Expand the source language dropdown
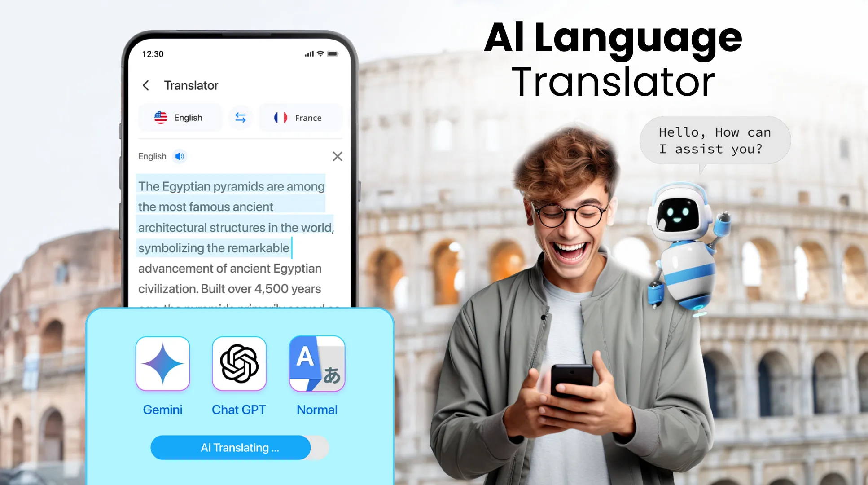 (179, 118)
